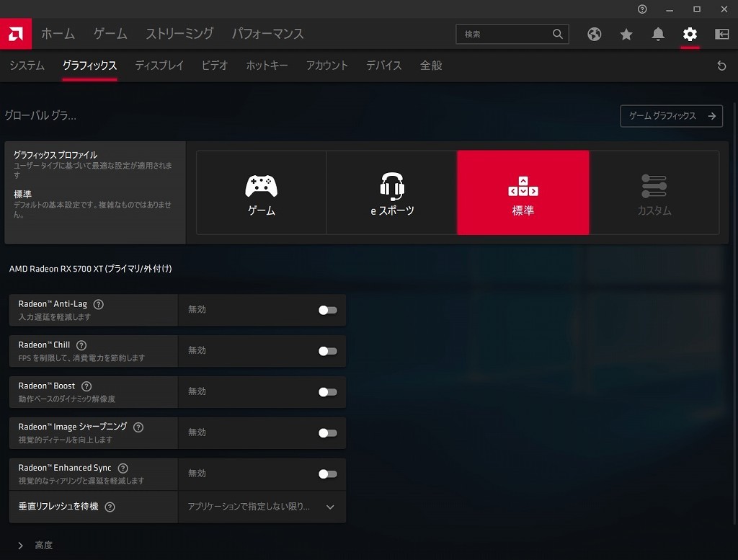This screenshot has height=560, width=738.
Task: Enable Radeon Chill toggle
Action: coord(328,350)
